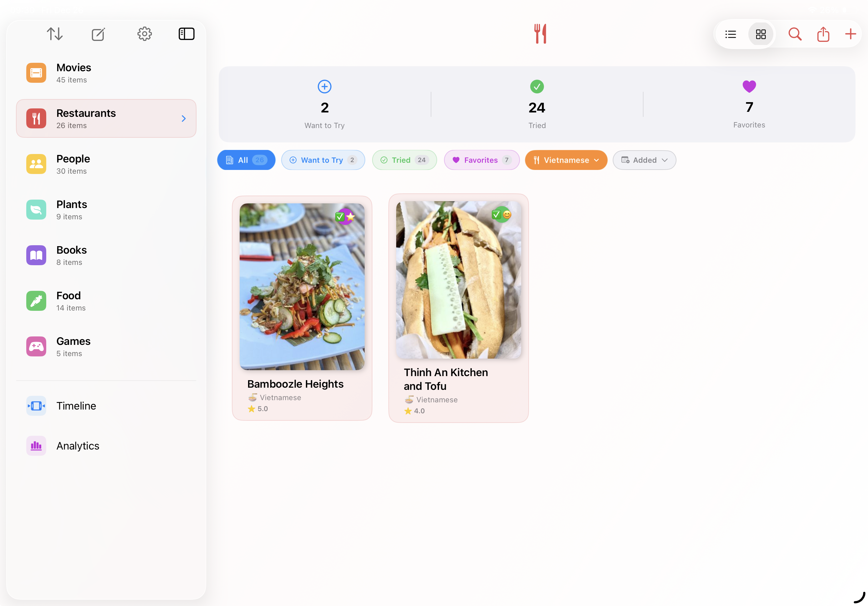Open the Timeline view
This screenshot has width=868, height=606.
(76, 406)
